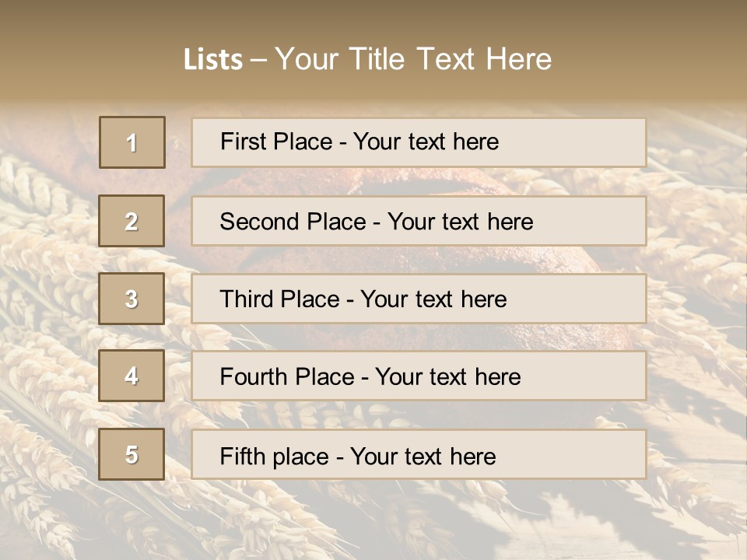Click the number 3 square
Screen dimensions: 747x560
click(x=132, y=299)
